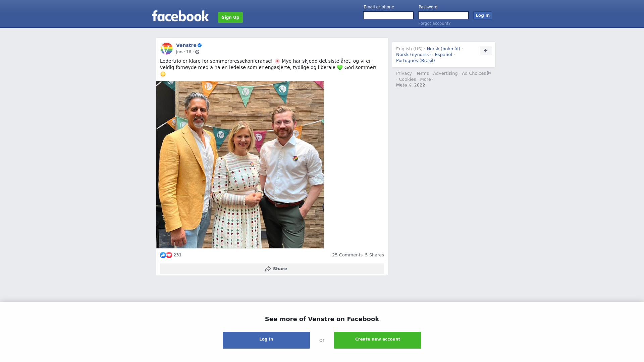Click the plus button for more languages
Image resolution: width=644 pixels, height=362 pixels.
pos(486,51)
